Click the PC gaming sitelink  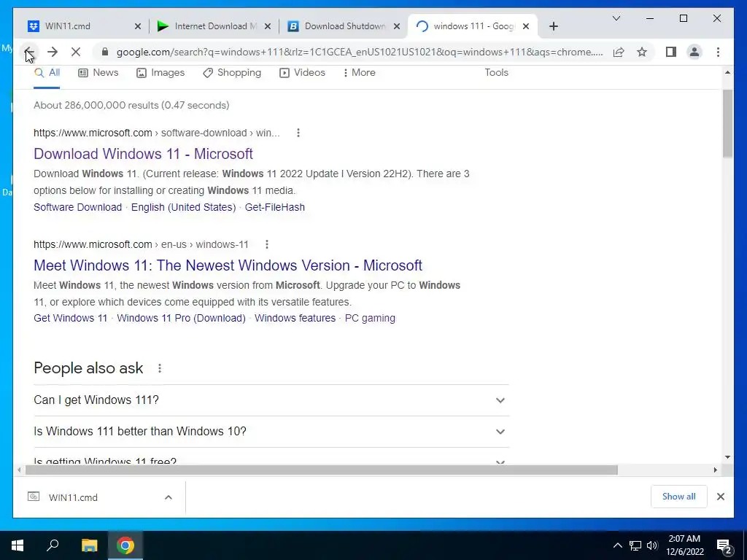tap(370, 318)
